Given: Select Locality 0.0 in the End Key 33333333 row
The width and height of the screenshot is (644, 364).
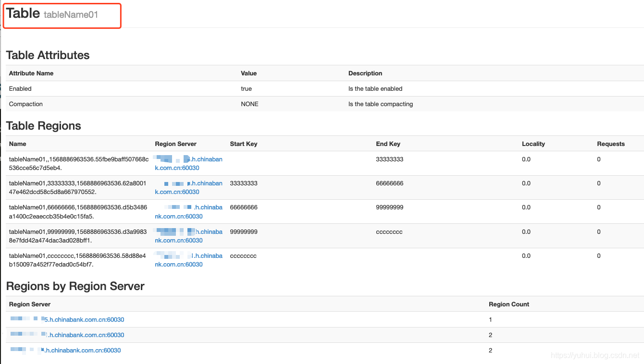Looking at the screenshot, I should pyautogui.click(x=526, y=159).
